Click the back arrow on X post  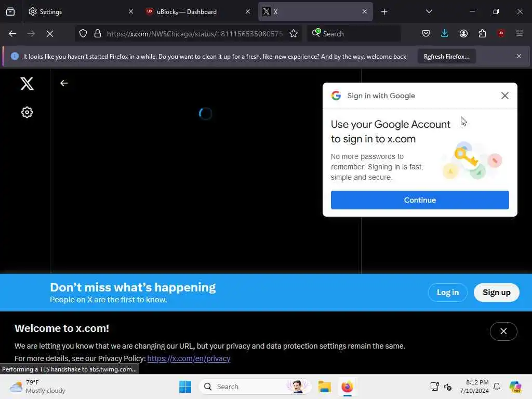pyautogui.click(x=64, y=83)
